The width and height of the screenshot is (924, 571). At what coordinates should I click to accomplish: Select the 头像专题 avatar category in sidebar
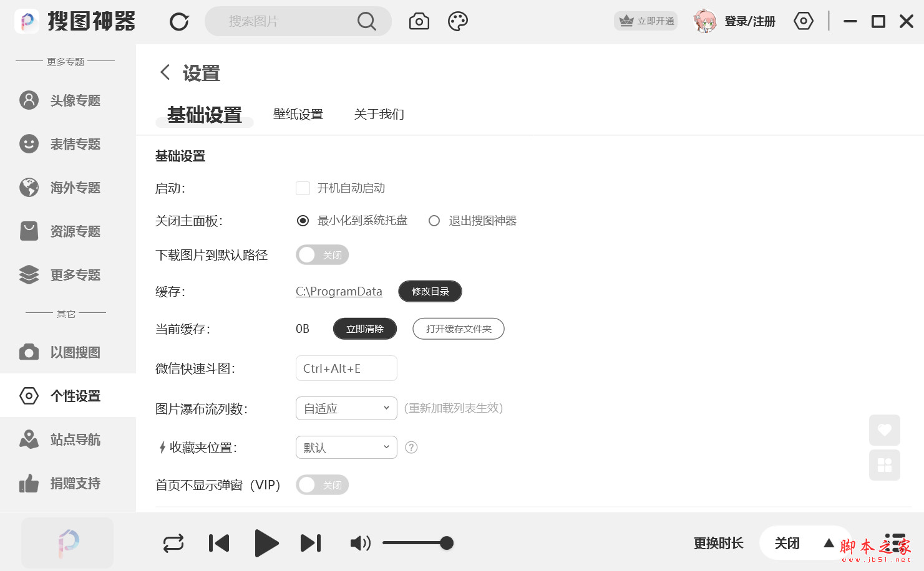[67, 100]
